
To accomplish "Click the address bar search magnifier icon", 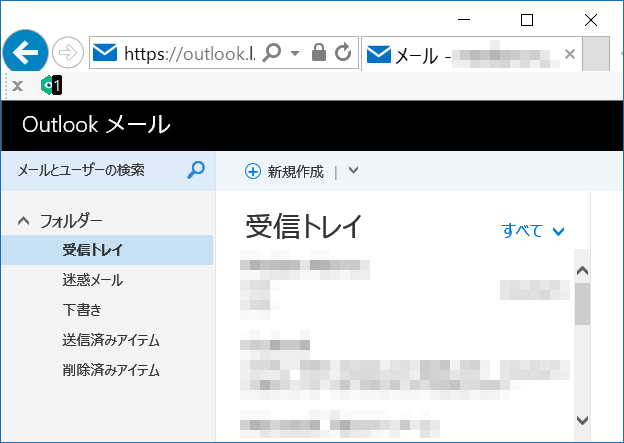I will [272, 53].
